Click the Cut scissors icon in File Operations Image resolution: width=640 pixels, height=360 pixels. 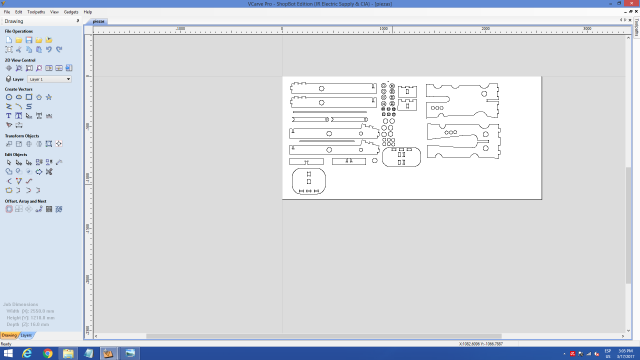click(19, 49)
